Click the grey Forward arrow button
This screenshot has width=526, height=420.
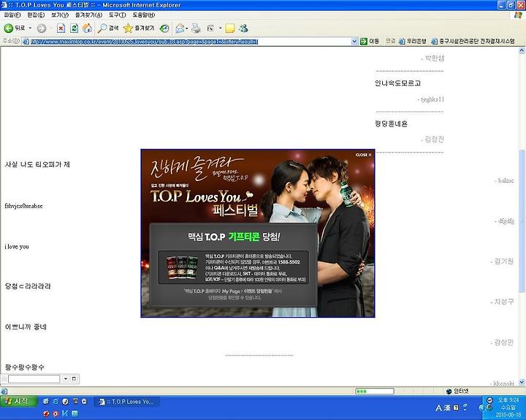point(41,28)
